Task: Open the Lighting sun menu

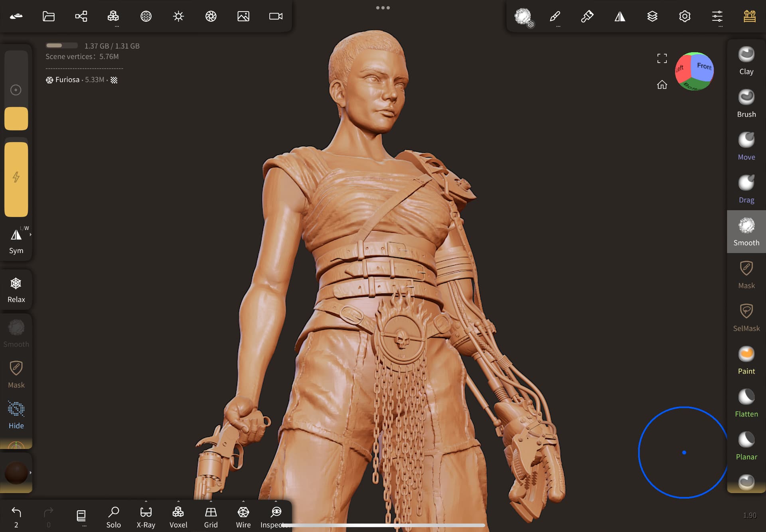Action: [178, 16]
